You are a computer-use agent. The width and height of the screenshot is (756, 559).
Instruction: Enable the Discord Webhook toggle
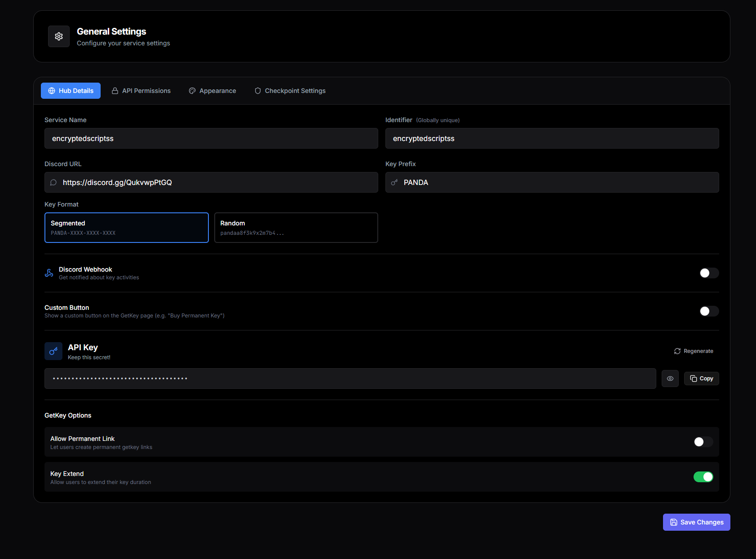tap(709, 273)
